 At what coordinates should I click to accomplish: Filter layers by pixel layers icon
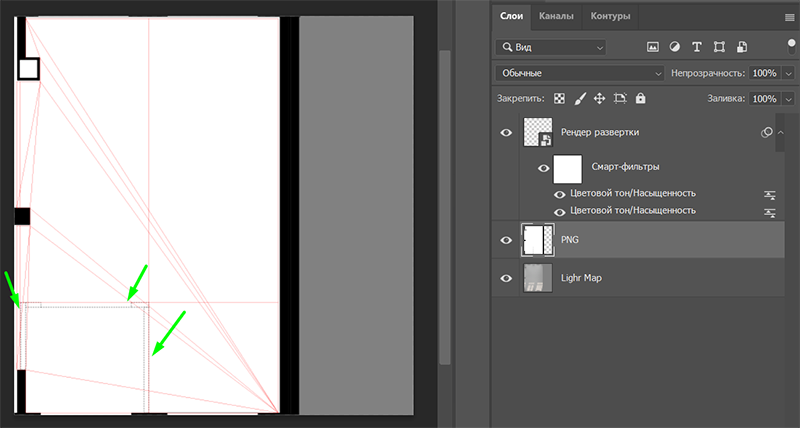653,47
